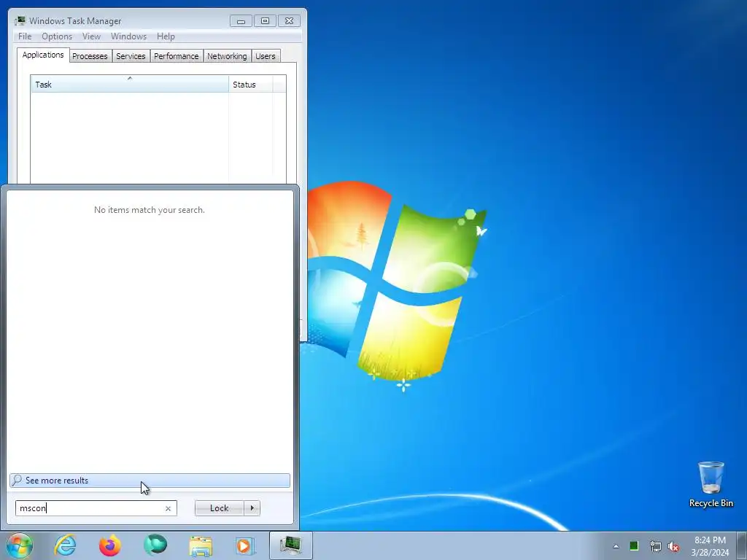Click the Task Manager title bar icon
Viewport: 747px width, 560px height.
click(20, 21)
